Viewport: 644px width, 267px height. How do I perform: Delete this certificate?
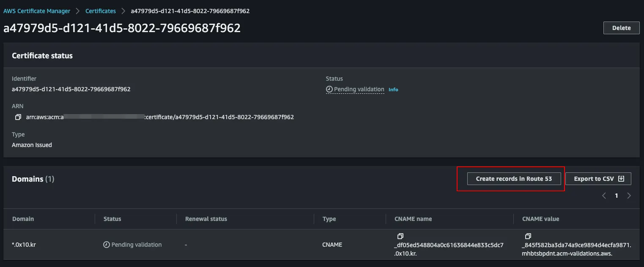point(621,28)
